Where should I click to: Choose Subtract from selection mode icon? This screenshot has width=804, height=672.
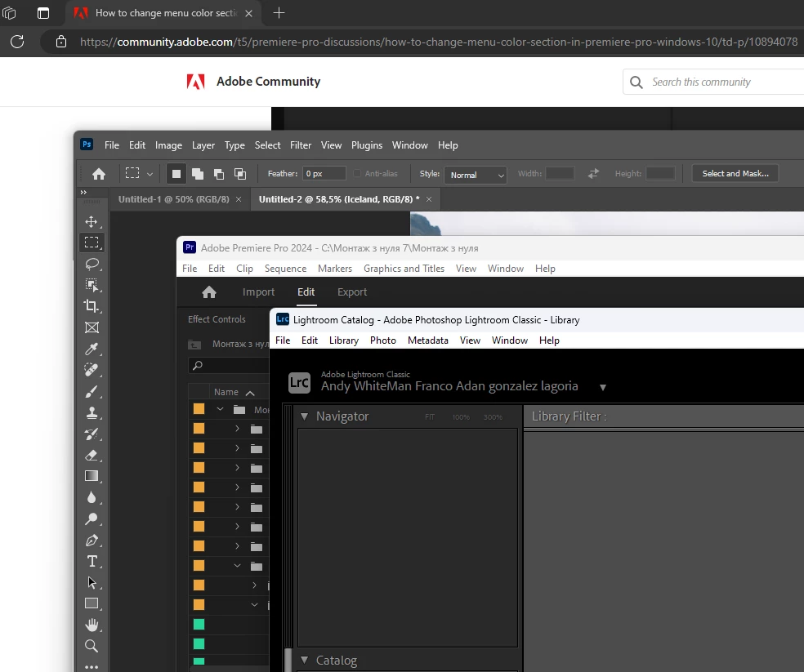click(x=219, y=174)
